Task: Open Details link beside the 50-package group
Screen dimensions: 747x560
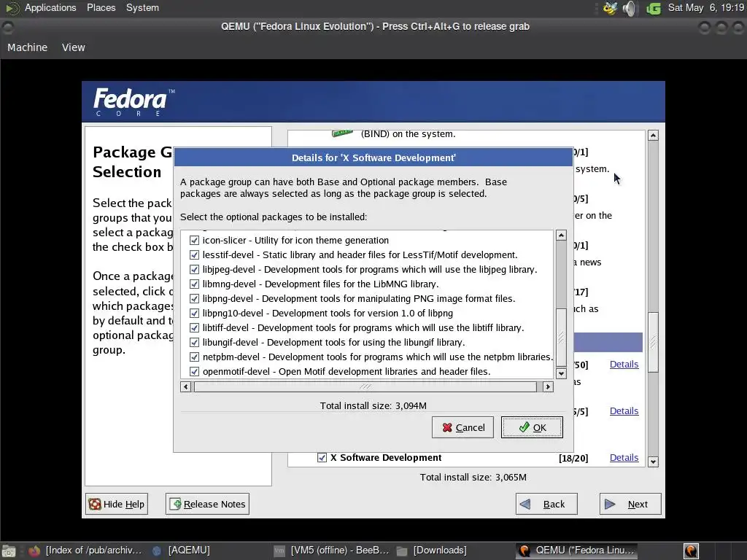Action: point(624,365)
